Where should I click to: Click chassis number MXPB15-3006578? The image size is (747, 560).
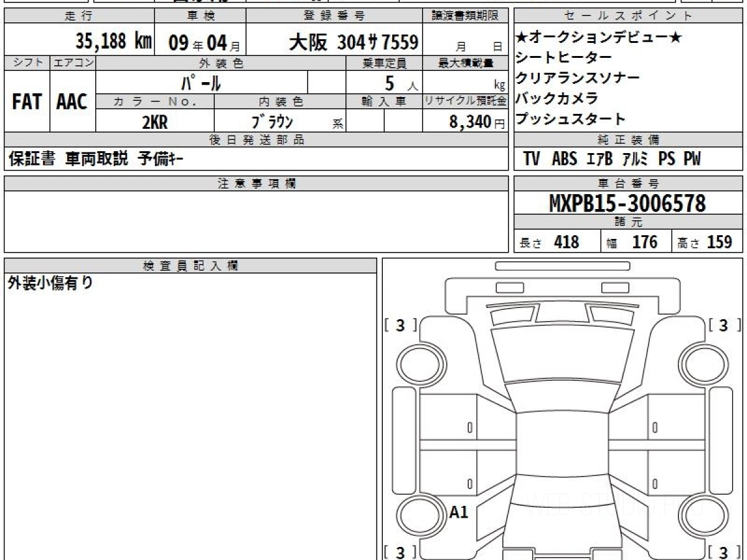(x=627, y=203)
